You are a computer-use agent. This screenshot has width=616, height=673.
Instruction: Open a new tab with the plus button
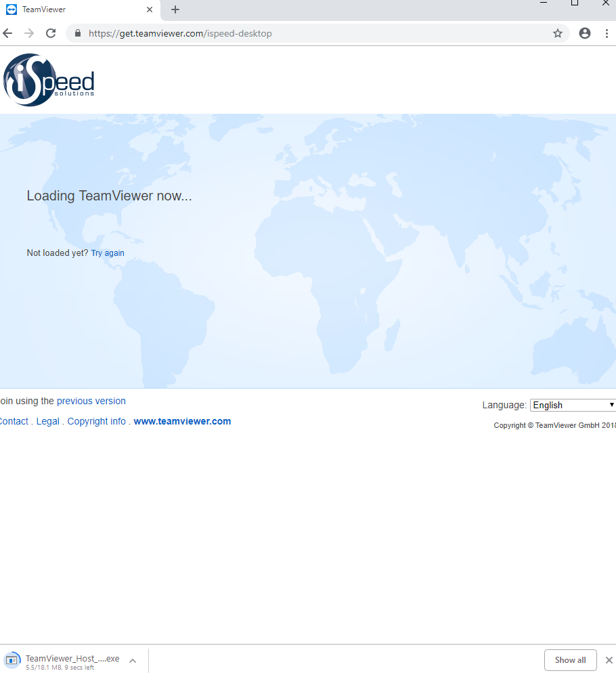(x=175, y=9)
